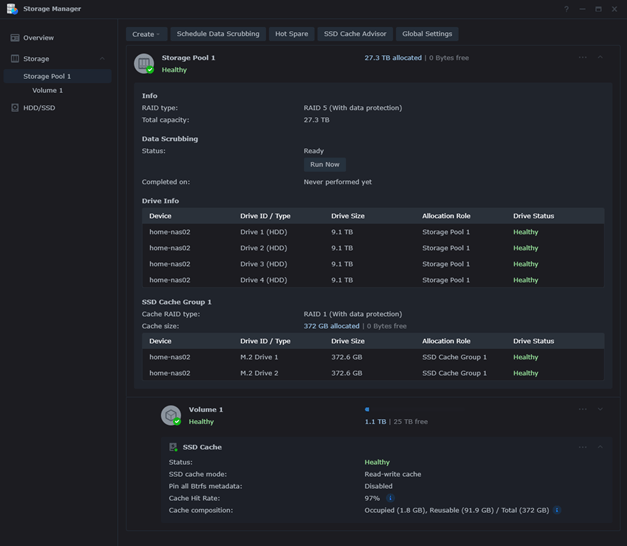Click the HDD/SSD drive icon in sidebar
Viewport: 627px width, 546px height.
pos(15,107)
